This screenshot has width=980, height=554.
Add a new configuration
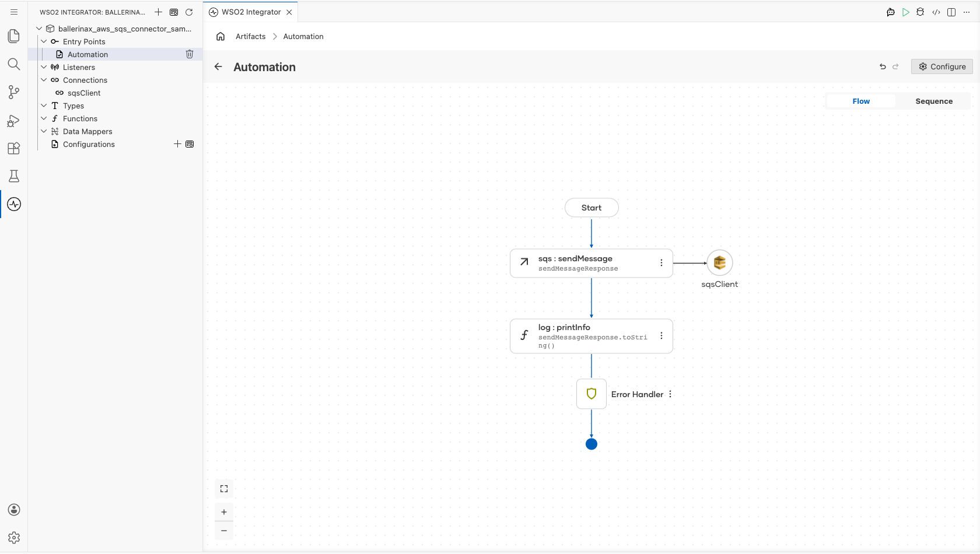(177, 144)
